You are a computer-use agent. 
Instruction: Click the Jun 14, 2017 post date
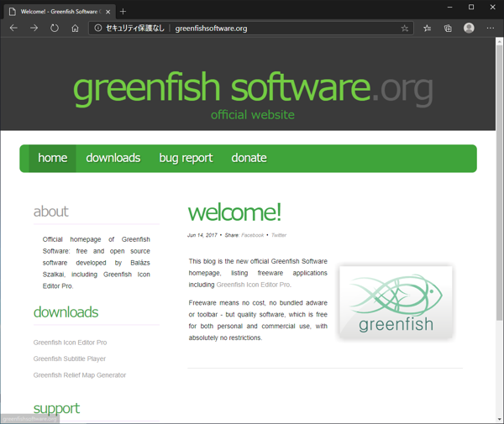(x=202, y=235)
